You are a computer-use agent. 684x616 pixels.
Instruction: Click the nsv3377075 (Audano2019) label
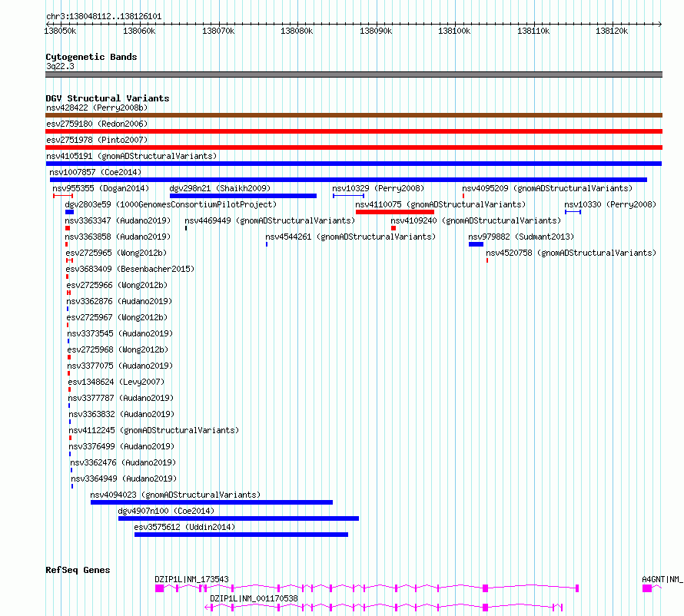click(120, 366)
